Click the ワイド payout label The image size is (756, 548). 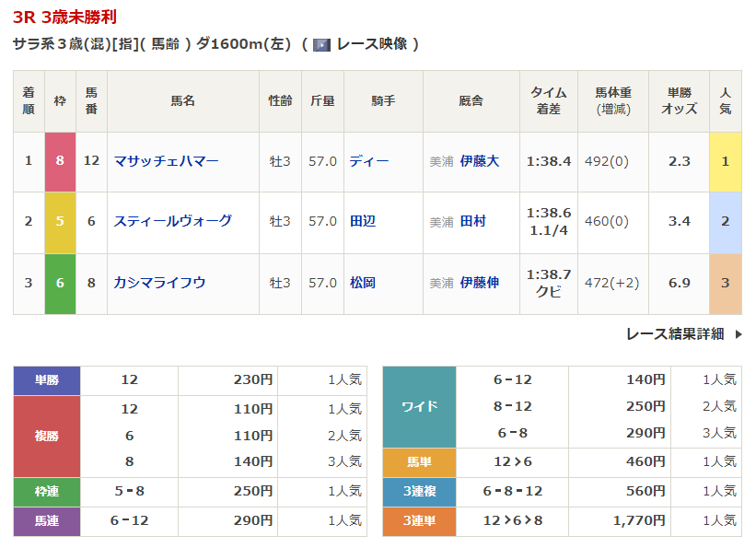tap(420, 407)
